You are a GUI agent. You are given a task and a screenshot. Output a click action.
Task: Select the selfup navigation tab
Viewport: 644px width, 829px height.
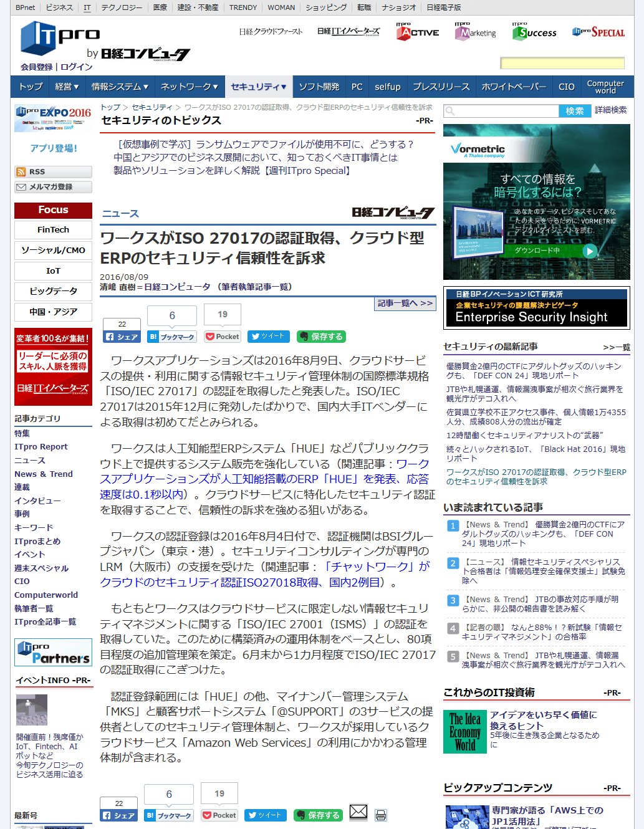388,87
